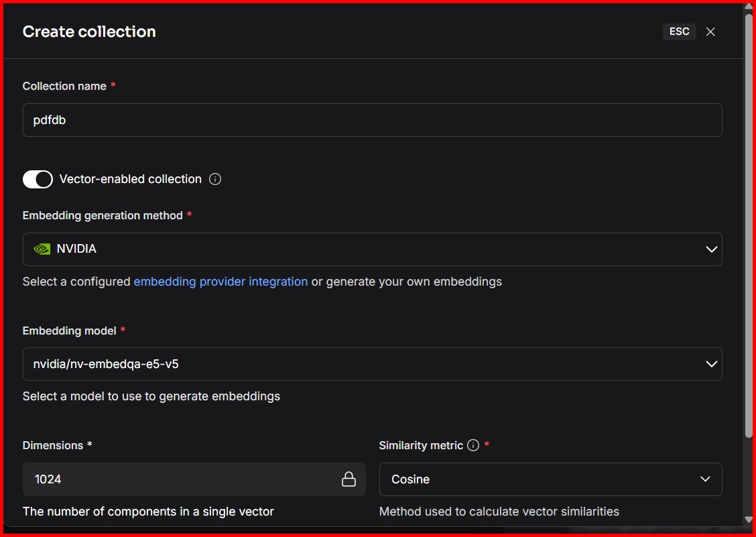
Task: Click the Collection name field containing pdfdb
Action: 372,120
